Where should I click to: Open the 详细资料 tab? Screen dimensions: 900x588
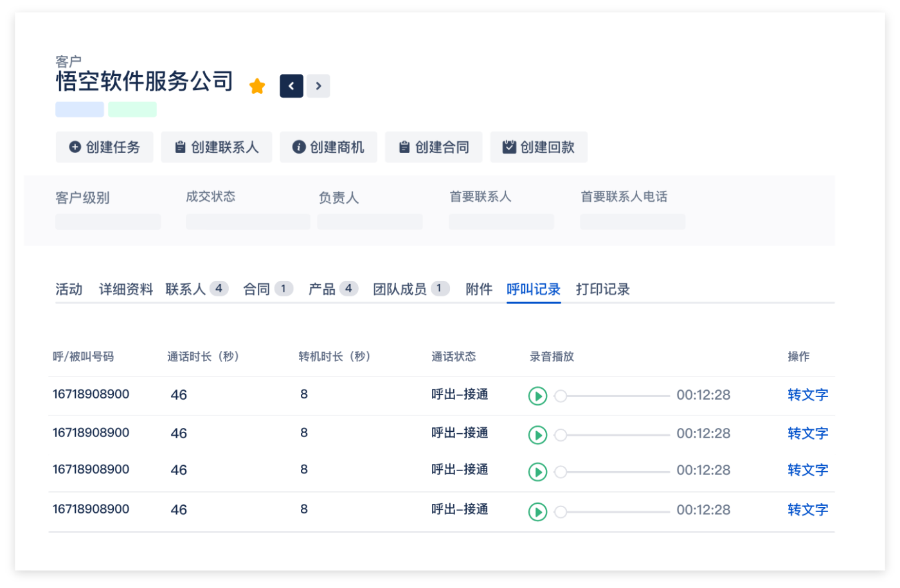point(126,289)
